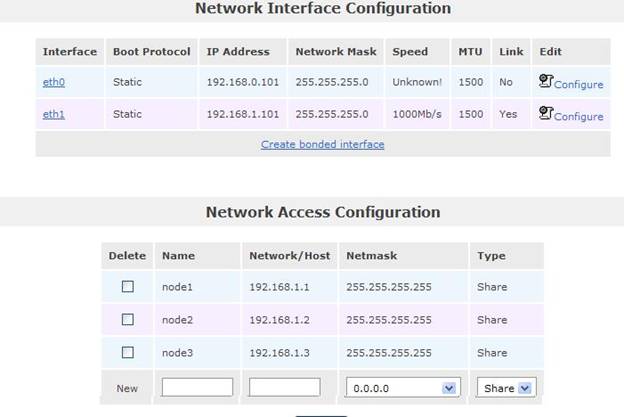Click the Configure text link for eth1

pos(578,117)
